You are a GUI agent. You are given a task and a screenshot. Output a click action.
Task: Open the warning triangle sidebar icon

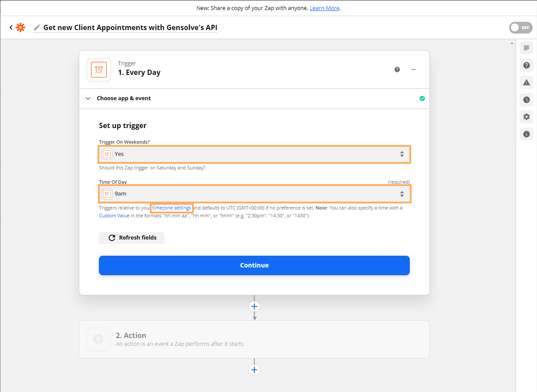click(527, 82)
